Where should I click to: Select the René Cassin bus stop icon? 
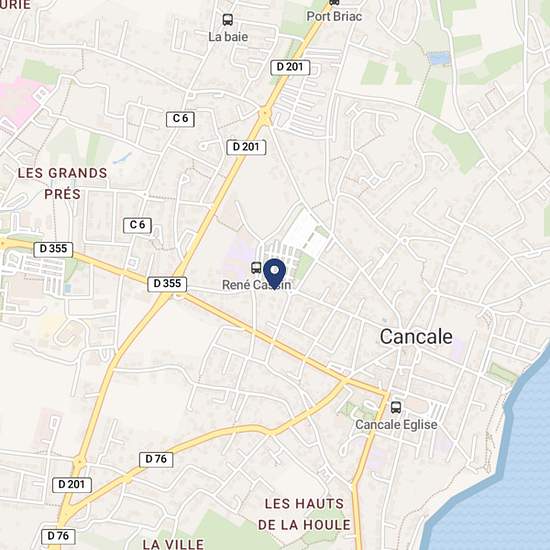256,268
